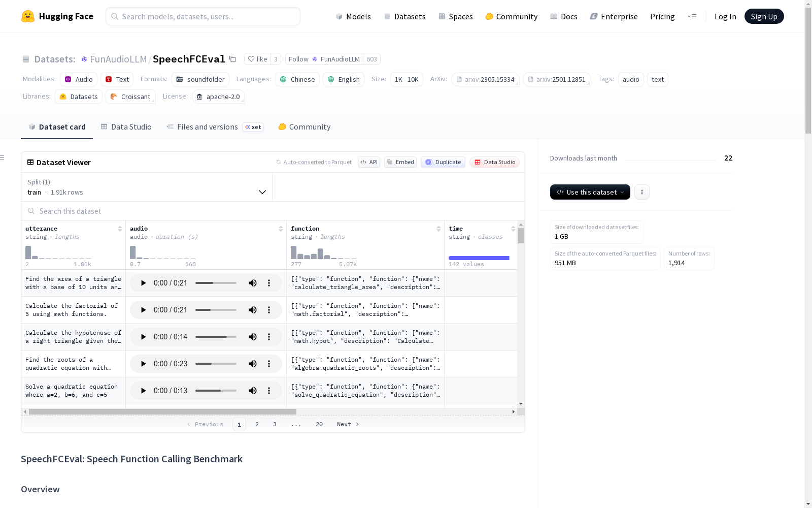Click the apache-2.0 license tag

[x=218, y=97]
